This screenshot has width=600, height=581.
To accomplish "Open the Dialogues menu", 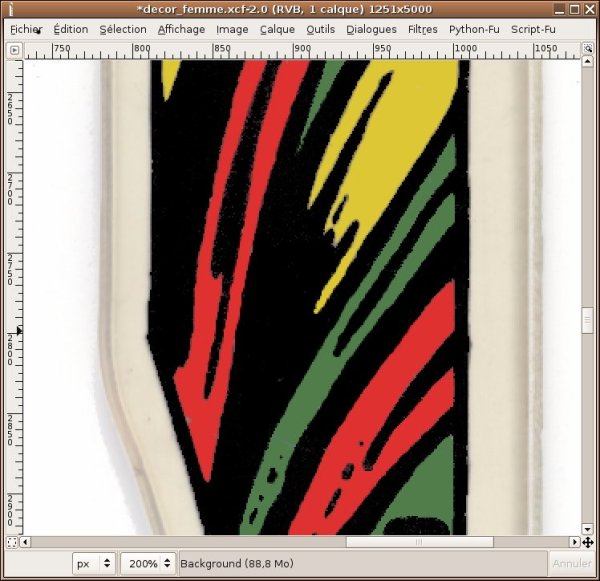I will [371, 29].
